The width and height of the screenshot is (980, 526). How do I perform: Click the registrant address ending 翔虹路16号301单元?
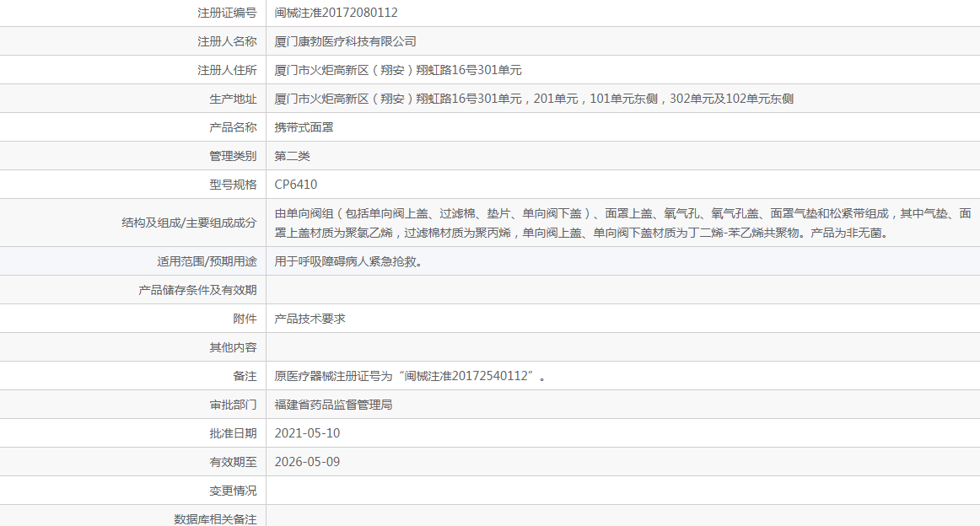point(397,70)
